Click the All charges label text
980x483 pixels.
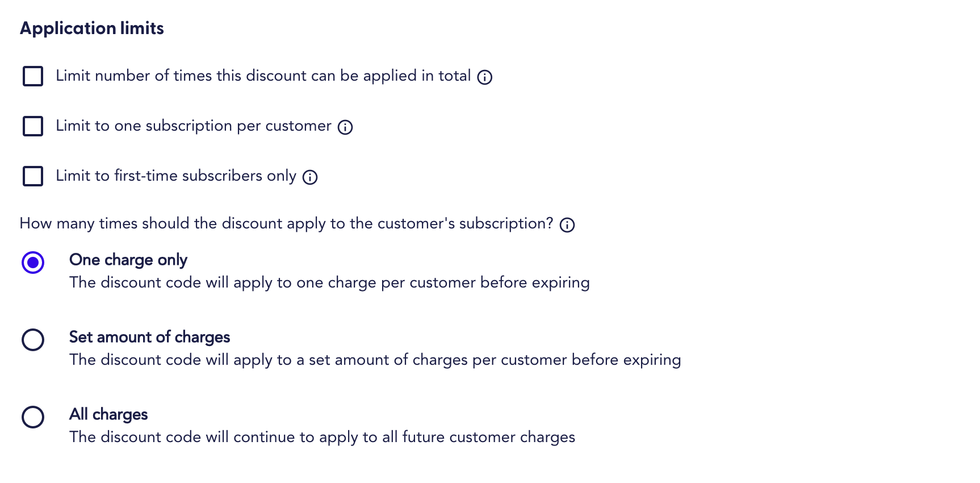[x=108, y=415]
